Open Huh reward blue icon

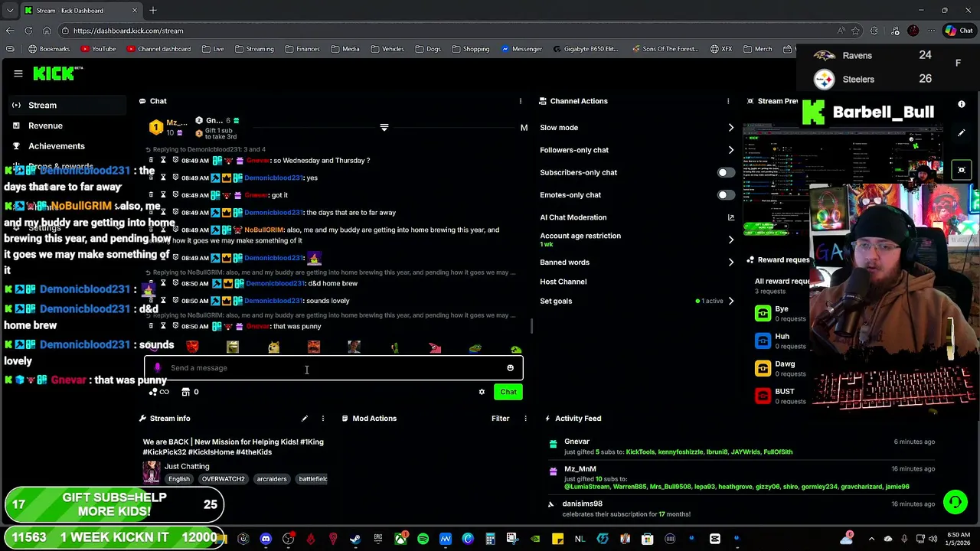pyautogui.click(x=763, y=341)
